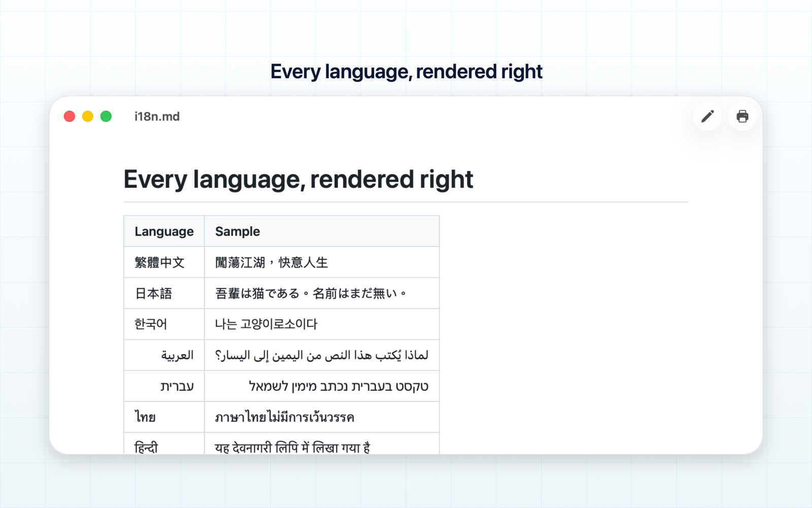Click the 'Language' column header
The height and width of the screenshot is (508, 812).
[164, 231]
